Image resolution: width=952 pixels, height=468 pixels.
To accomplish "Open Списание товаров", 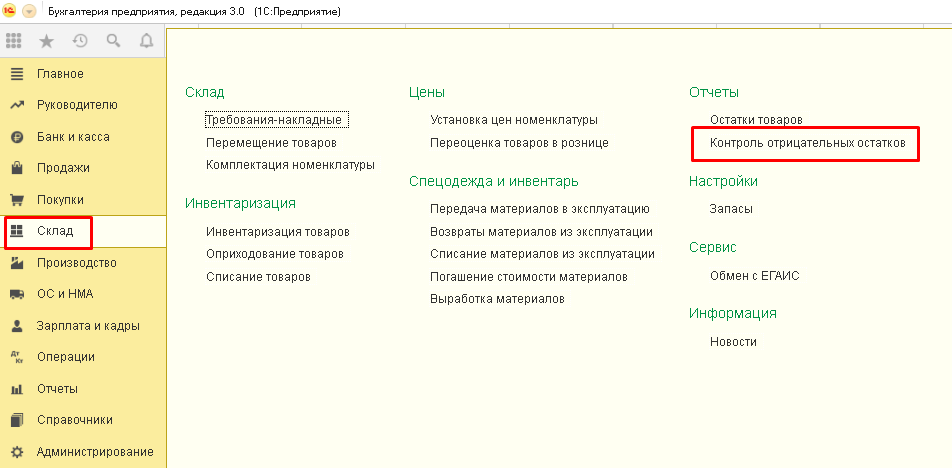I will point(259,277).
